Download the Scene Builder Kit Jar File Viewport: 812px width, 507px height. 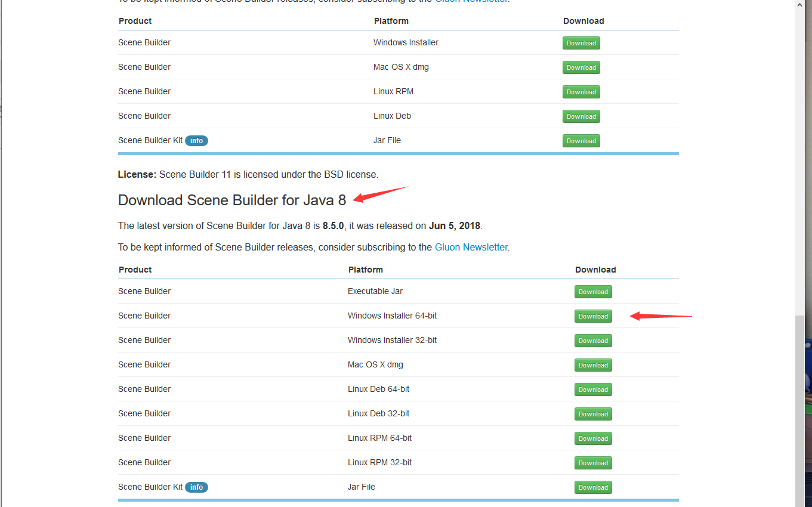tap(581, 140)
